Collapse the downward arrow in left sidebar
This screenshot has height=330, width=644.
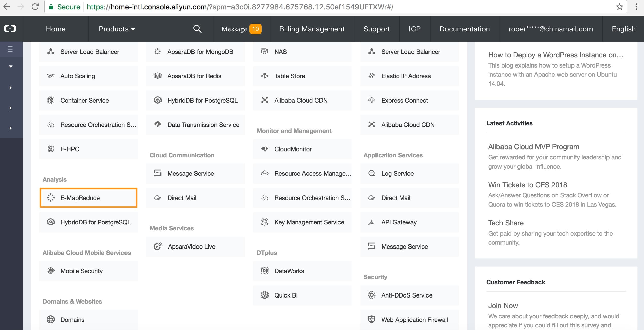pyautogui.click(x=11, y=66)
